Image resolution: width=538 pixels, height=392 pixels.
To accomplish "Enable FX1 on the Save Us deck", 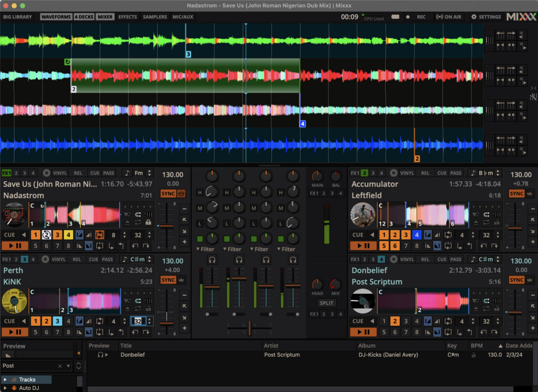I will click(6, 173).
